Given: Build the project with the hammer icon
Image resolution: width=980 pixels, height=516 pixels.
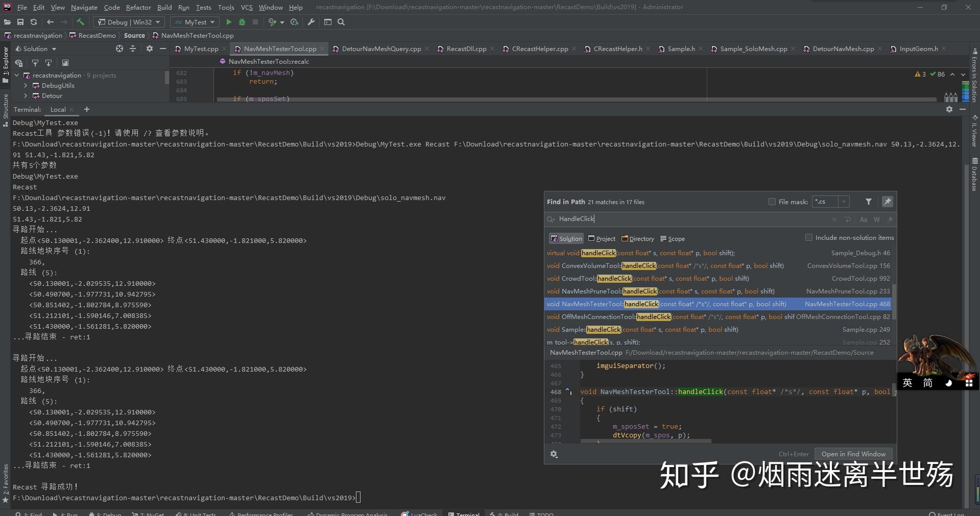Looking at the screenshot, I should point(81,22).
